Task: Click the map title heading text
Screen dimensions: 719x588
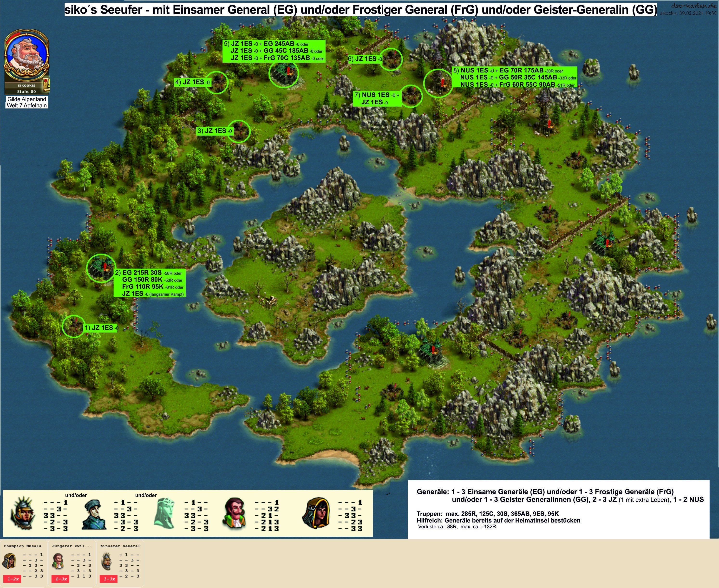Action: [360, 9]
